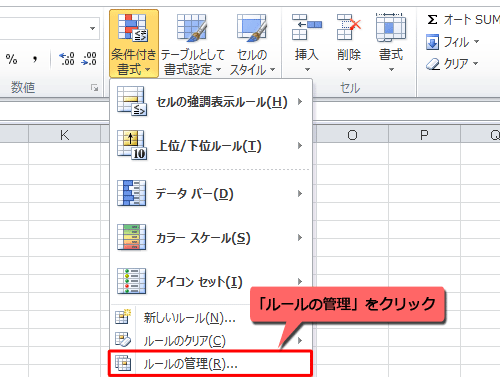Expand テーブルとして書式設定 dropdown arrow
This screenshot has width=500, height=377.
[218, 70]
